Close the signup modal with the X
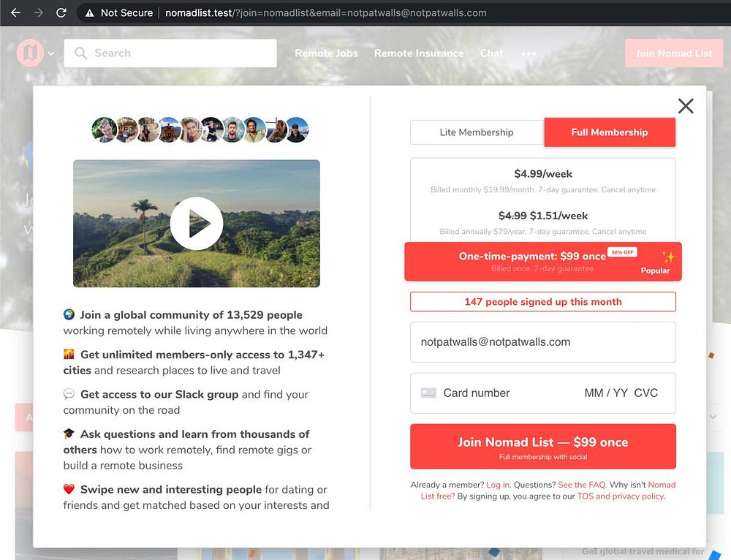 686,106
